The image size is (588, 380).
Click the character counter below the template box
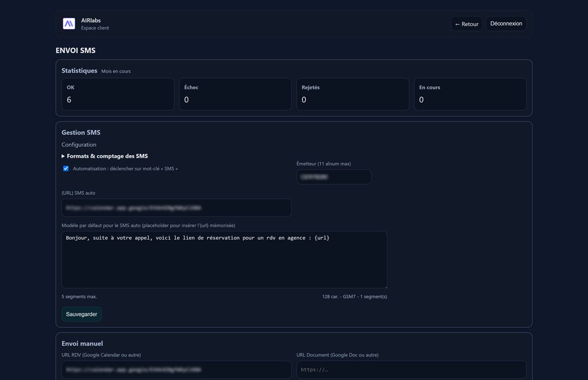click(x=354, y=296)
